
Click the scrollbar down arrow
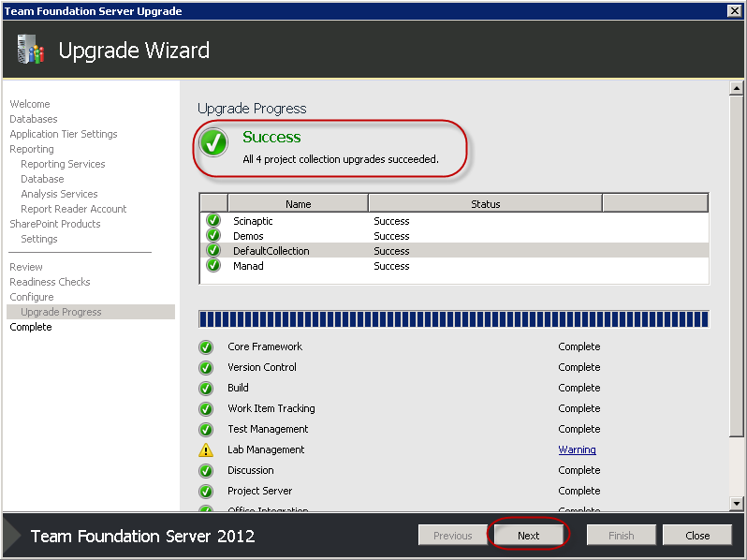[736, 503]
